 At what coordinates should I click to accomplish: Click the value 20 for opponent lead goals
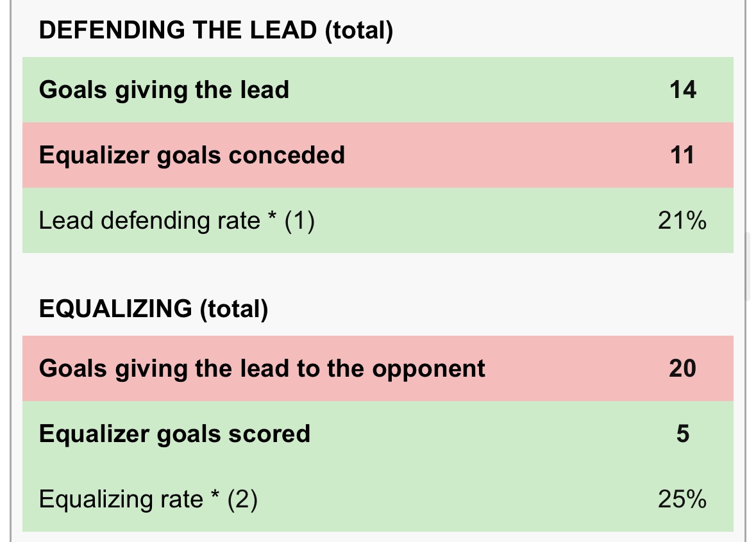pyautogui.click(x=683, y=368)
